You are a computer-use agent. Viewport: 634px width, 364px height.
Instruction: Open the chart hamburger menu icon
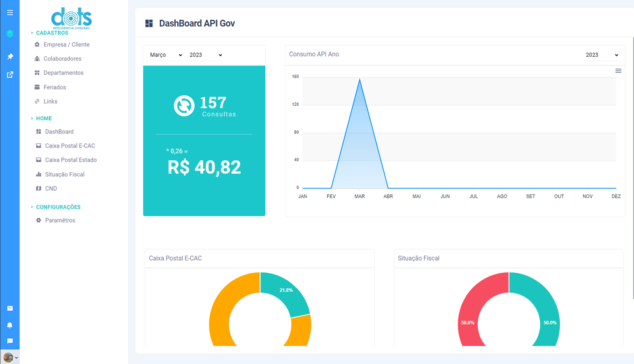point(618,71)
